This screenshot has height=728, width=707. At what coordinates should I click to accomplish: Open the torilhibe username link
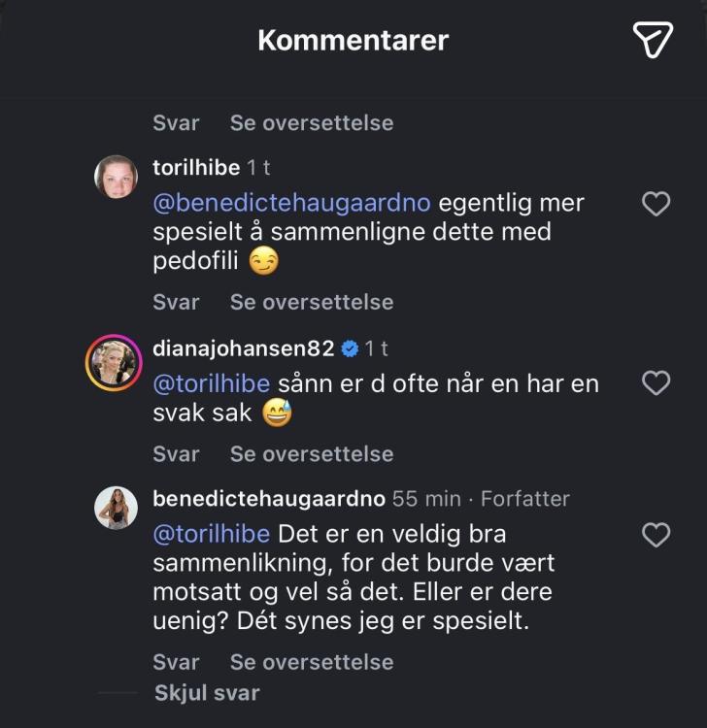point(196,168)
